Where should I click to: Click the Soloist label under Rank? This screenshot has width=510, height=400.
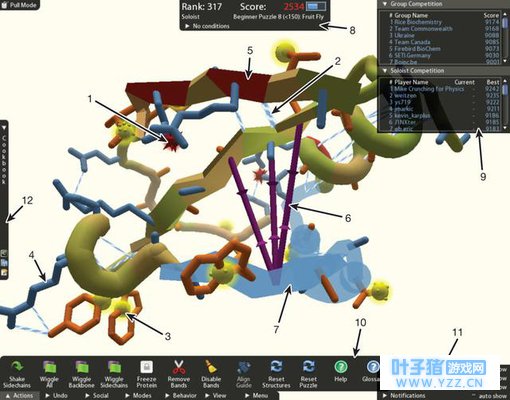coord(190,17)
